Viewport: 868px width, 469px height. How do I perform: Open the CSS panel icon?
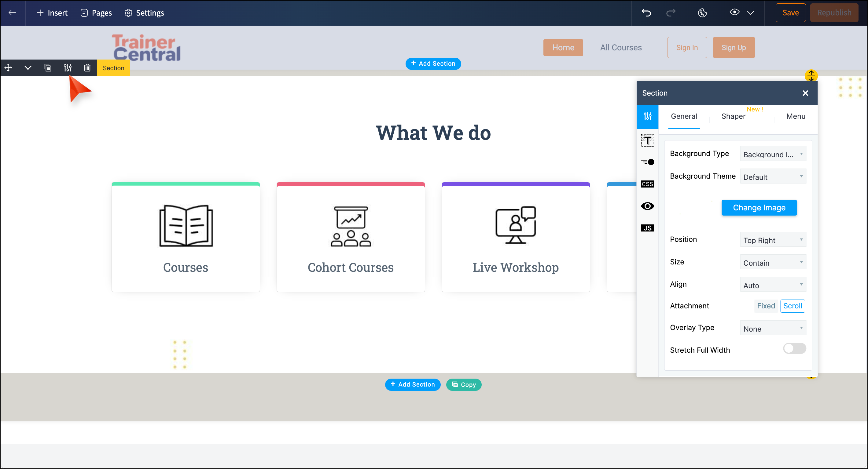(x=647, y=184)
